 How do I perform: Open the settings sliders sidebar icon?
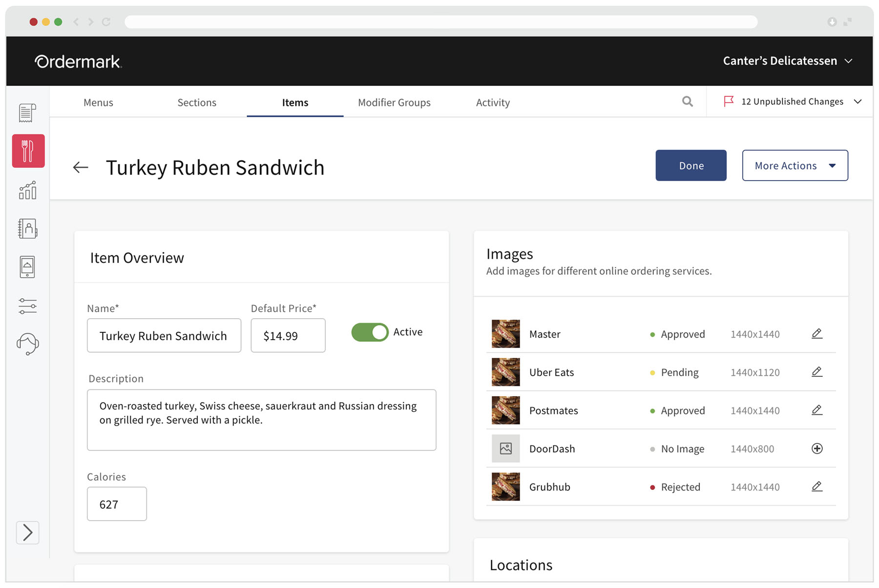click(x=27, y=306)
